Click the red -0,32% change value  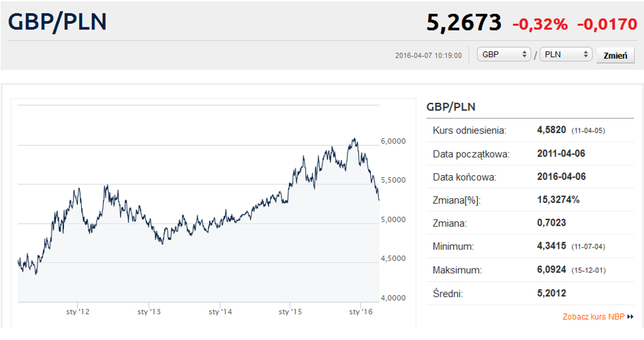(x=540, y=25)
